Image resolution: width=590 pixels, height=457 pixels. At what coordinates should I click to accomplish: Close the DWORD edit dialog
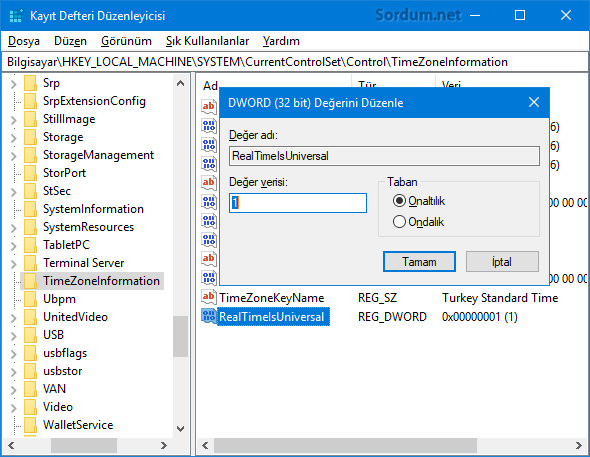tap(534, 102)
